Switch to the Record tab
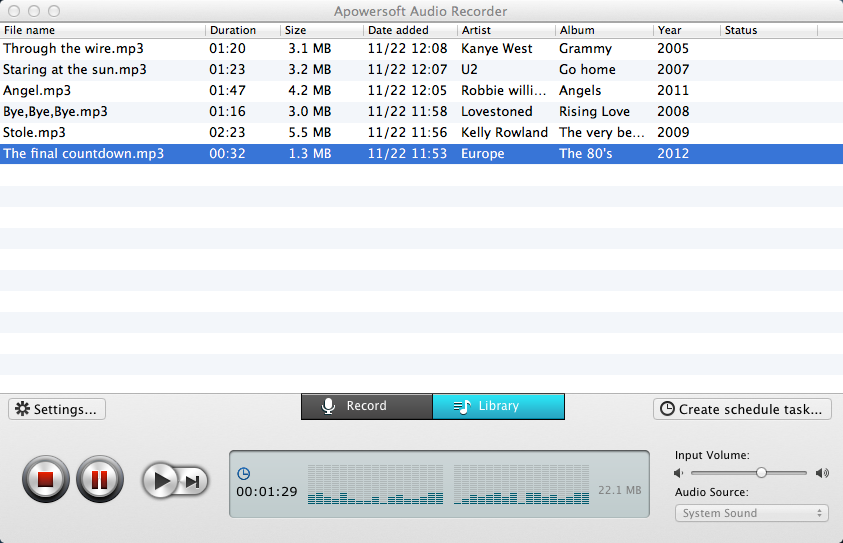The image size is (843, 543). (367, 406)
